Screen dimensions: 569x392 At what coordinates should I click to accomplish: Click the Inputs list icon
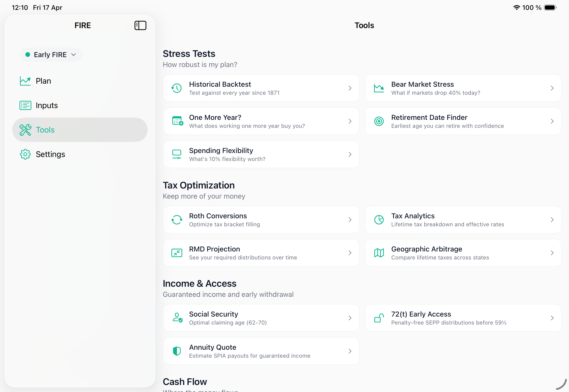pos(25,105)
